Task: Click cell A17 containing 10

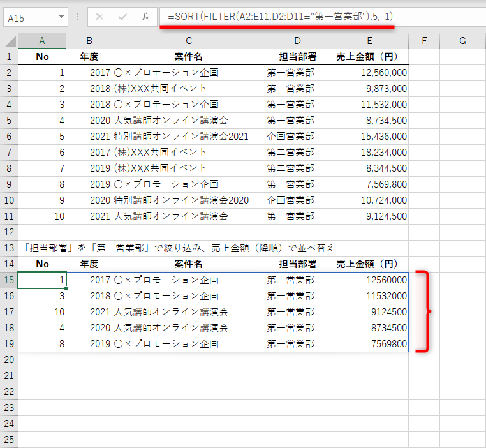Action: coord(42,312)
